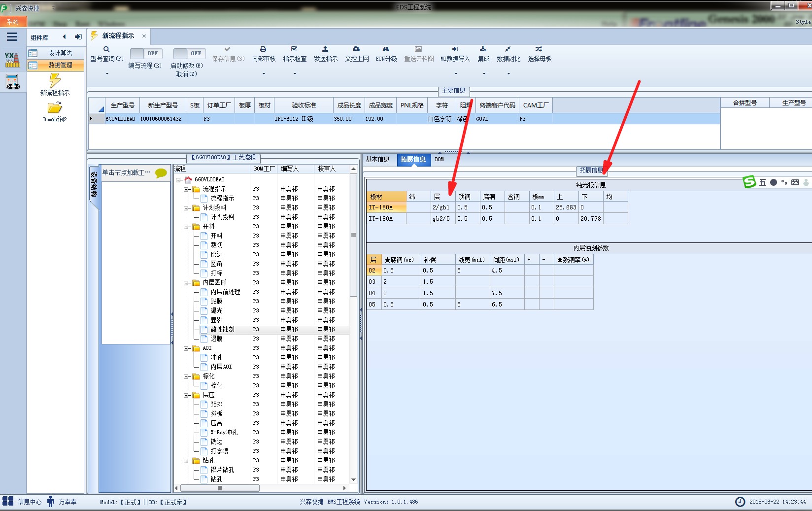Click the calculator sidebar icon
812x511 pixels.
[12, 82]
